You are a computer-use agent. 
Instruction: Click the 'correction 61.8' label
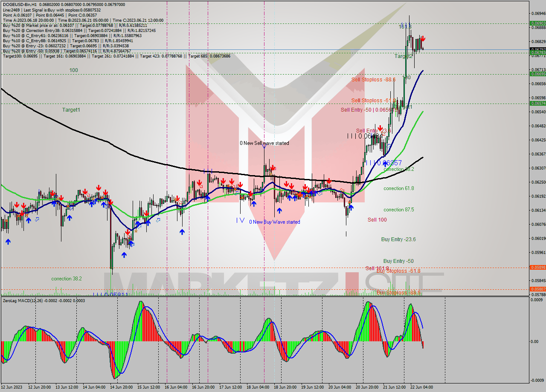[x=398, y=188]
